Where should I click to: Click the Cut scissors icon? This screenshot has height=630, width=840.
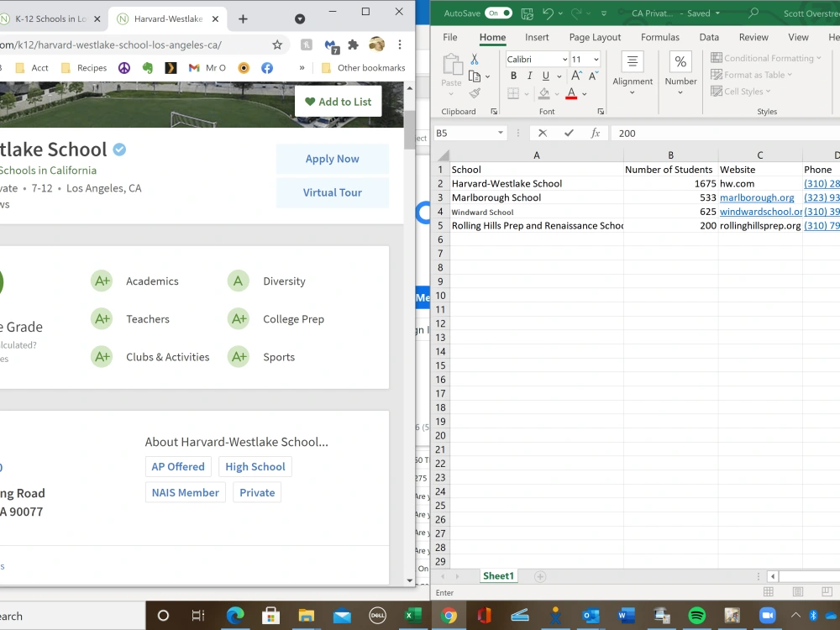point(474,59)
